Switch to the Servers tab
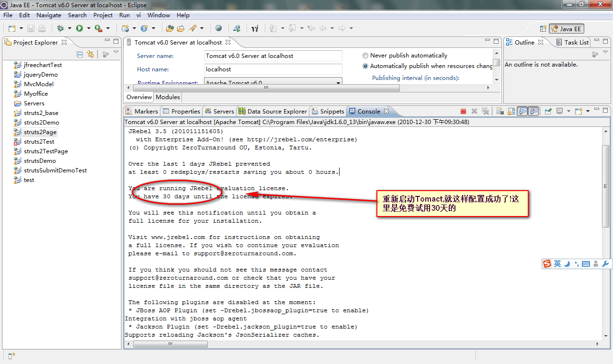This screenshot has height=364, width=613. point(219,111)
